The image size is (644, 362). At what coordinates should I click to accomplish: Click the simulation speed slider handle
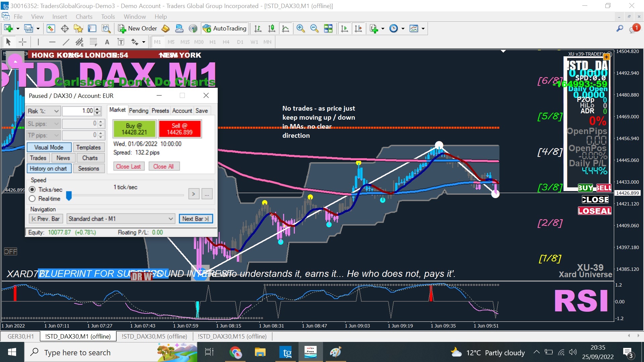(69, 196)
